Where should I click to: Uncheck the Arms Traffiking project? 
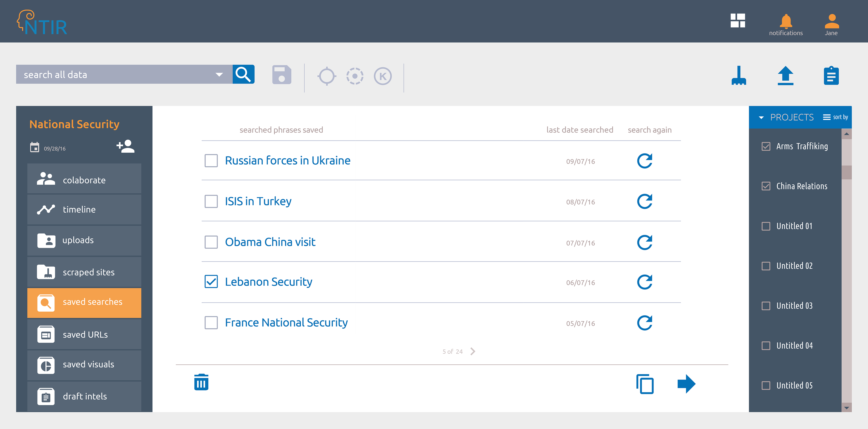coord(766,146)
